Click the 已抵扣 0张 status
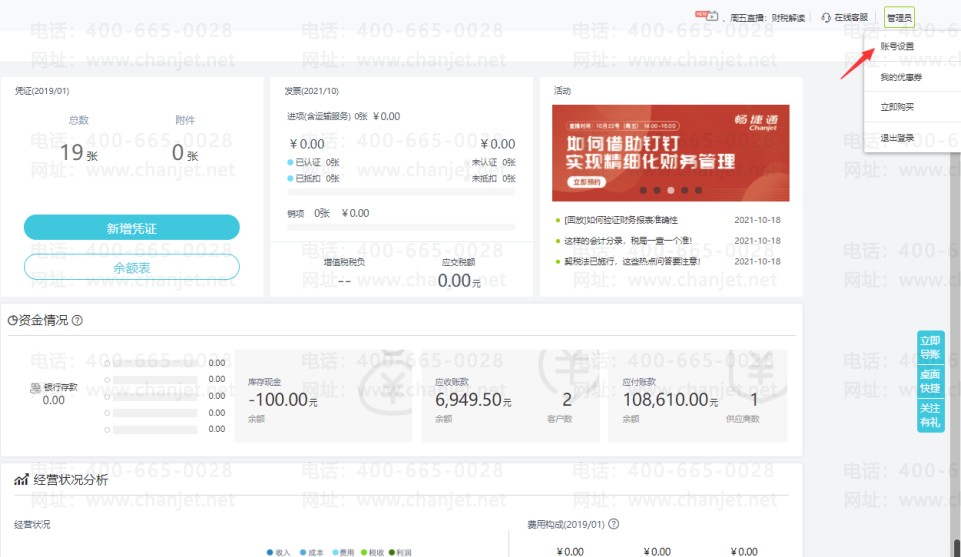 click(313, 178)
